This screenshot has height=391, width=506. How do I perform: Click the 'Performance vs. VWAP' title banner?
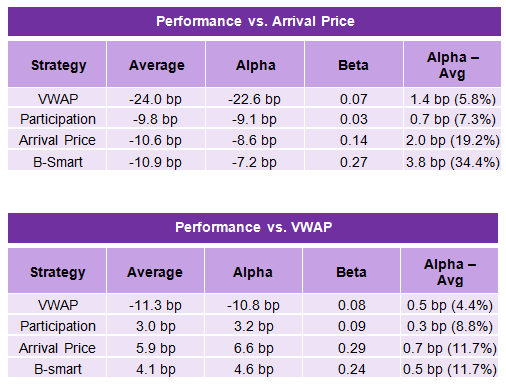253,228
